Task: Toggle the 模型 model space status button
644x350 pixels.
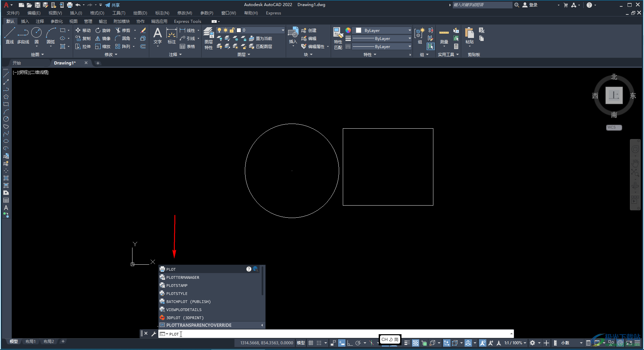Action: (x=301, y=343)
